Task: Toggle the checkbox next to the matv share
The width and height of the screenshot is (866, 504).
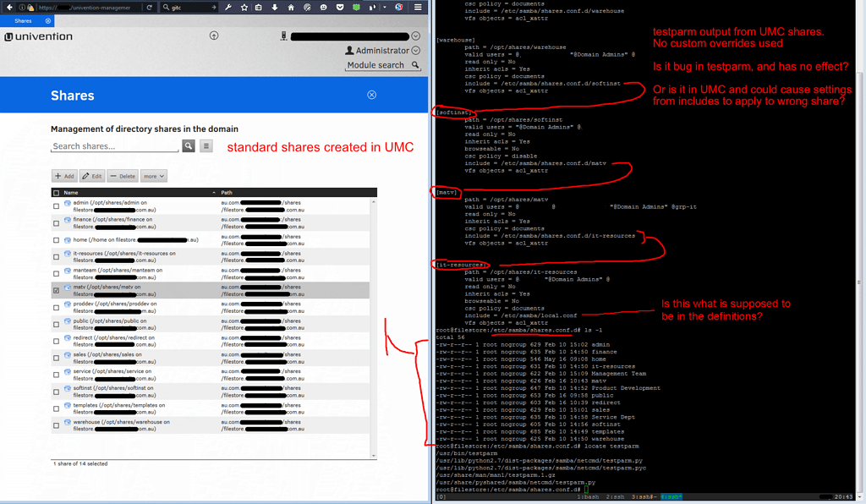Action: [56, 289]
